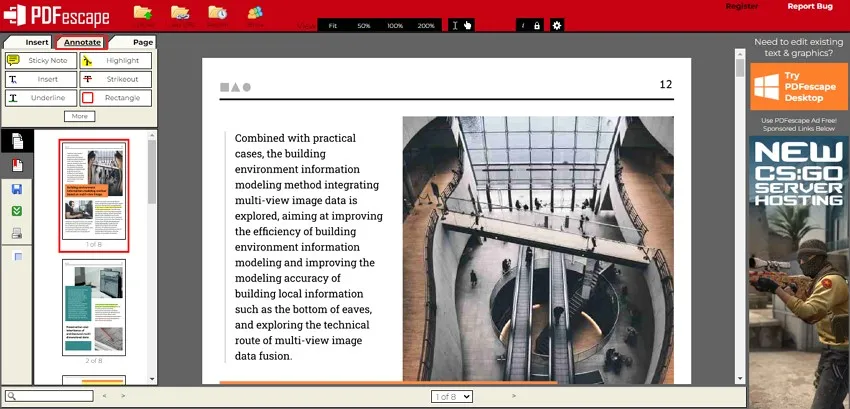This screenshot has height=409, width=850.
Task: Select the page 1 of 8 thumbnail
Action: tap(94, 191)
